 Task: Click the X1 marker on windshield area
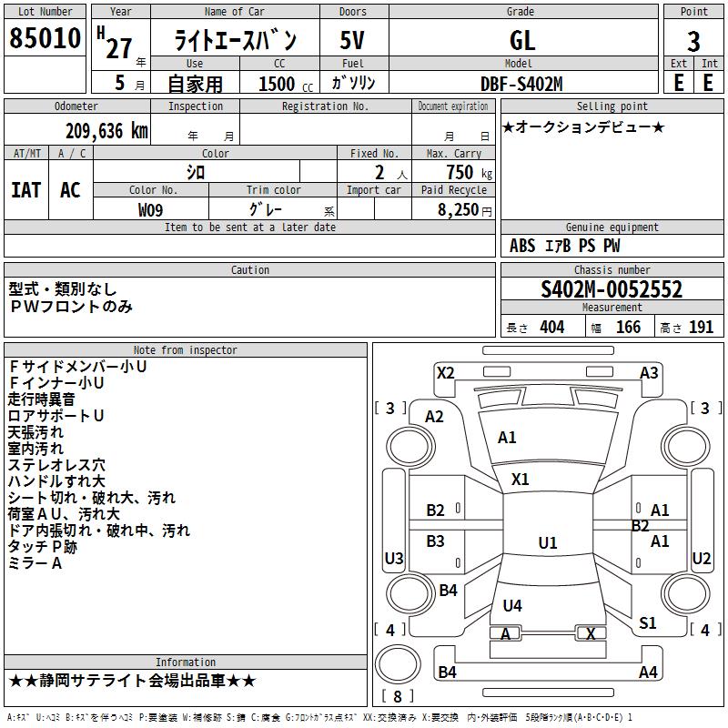(521, 480)
